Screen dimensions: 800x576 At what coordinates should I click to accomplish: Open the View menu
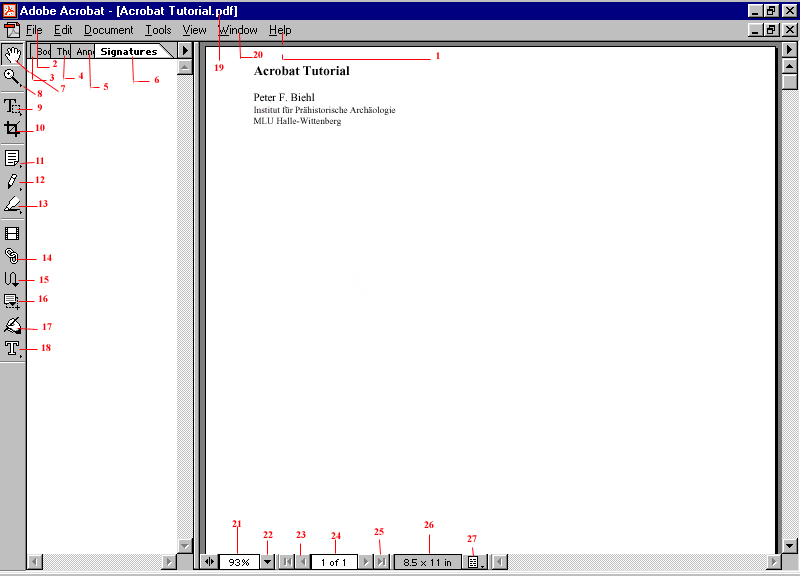click(194, 30)
